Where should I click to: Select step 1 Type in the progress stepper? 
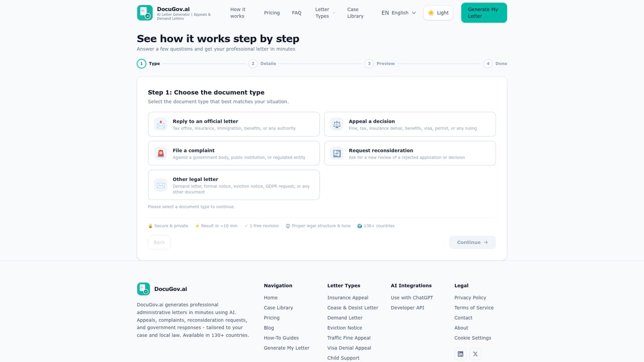tap(148, 63)
